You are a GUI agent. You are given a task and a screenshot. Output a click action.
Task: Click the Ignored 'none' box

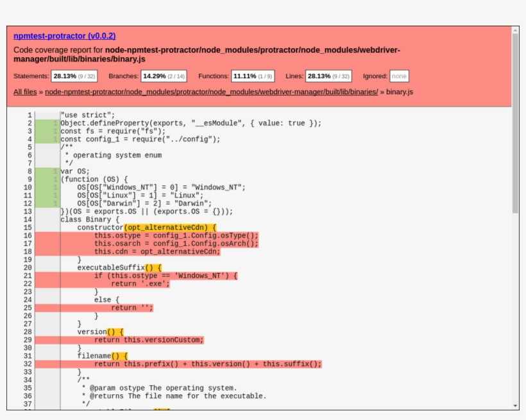click(x=399, y=76)
